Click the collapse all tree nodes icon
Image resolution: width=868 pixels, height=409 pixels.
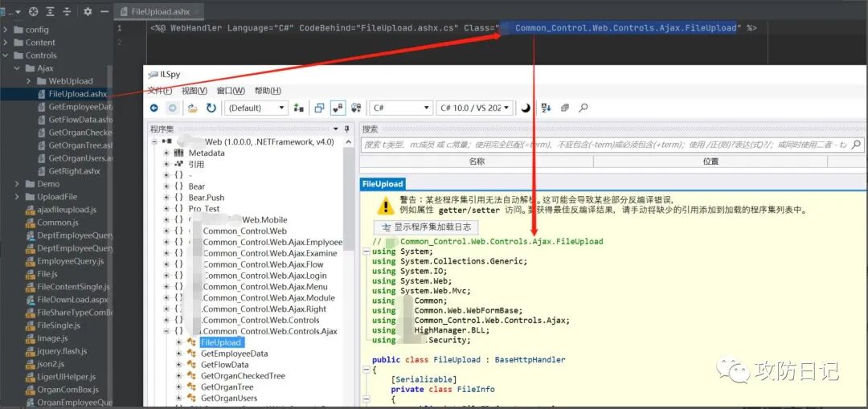(565, 108)
